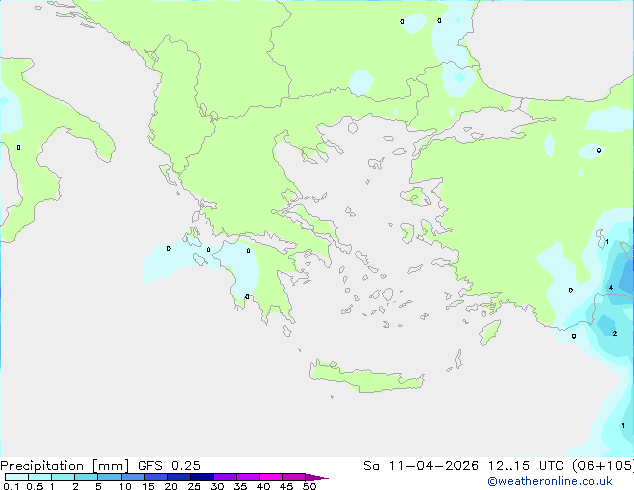Click the "0.1" legend scale label
The image size is (634, 490).
click(11, 486)
